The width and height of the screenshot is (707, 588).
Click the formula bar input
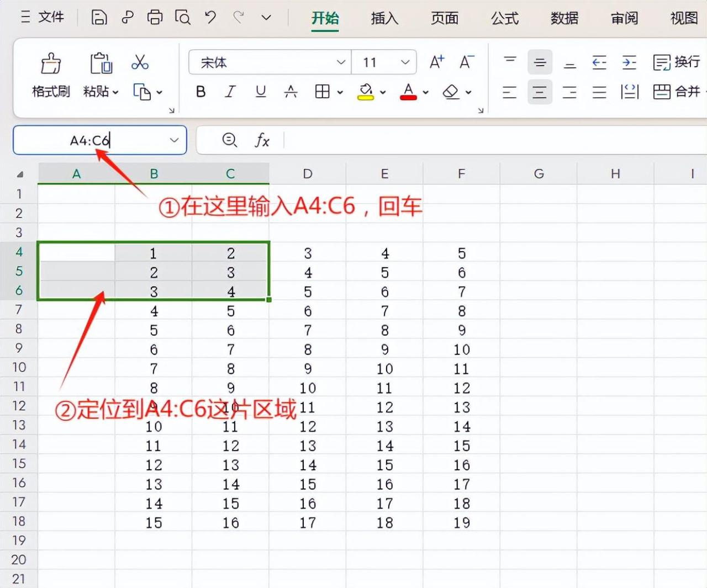point(495,140)
